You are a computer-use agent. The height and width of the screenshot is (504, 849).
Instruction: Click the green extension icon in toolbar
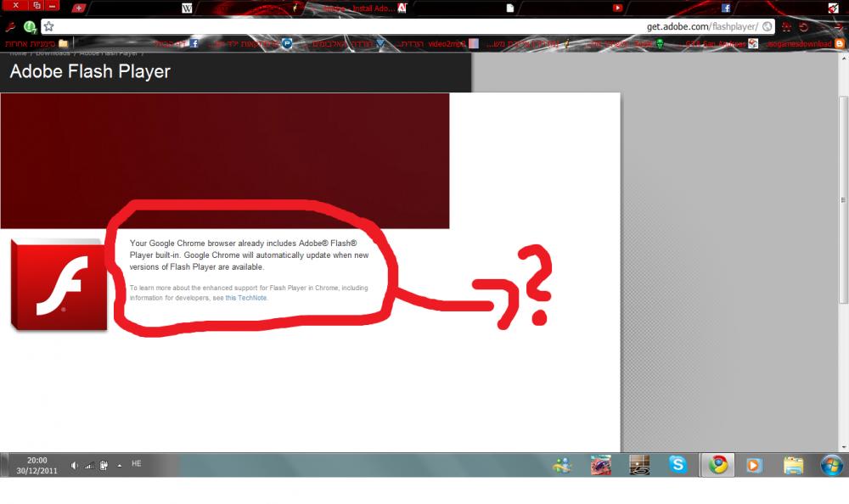coord(29,26)
